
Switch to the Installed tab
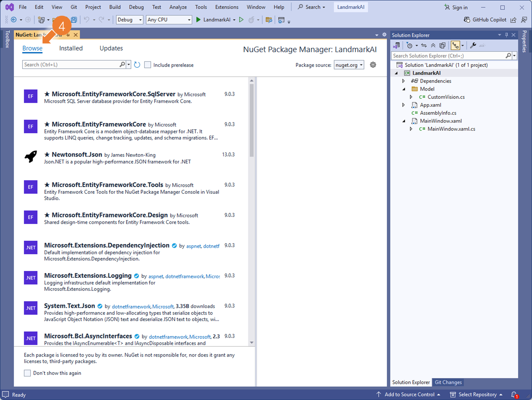point(71,48)
